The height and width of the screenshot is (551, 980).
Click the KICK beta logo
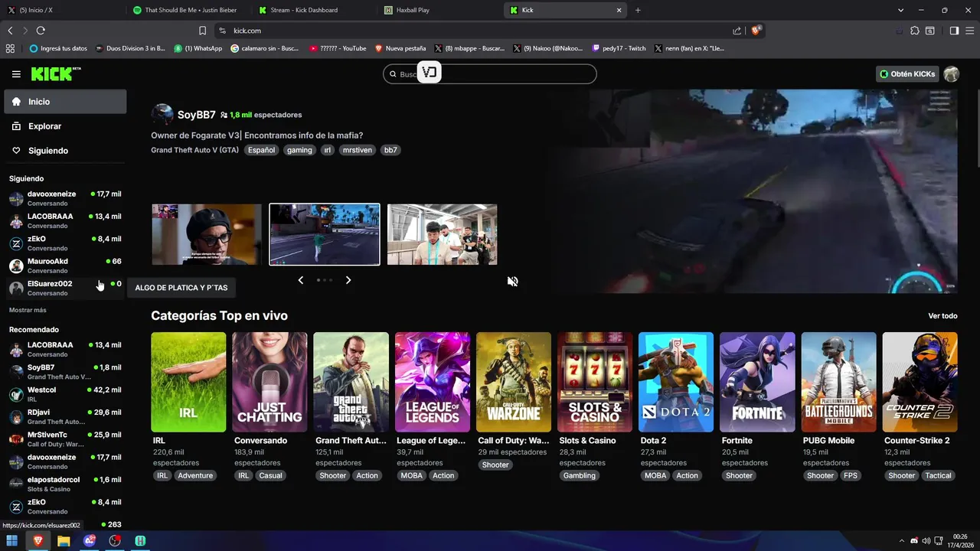pyautogui.click(x=56, y=73)
